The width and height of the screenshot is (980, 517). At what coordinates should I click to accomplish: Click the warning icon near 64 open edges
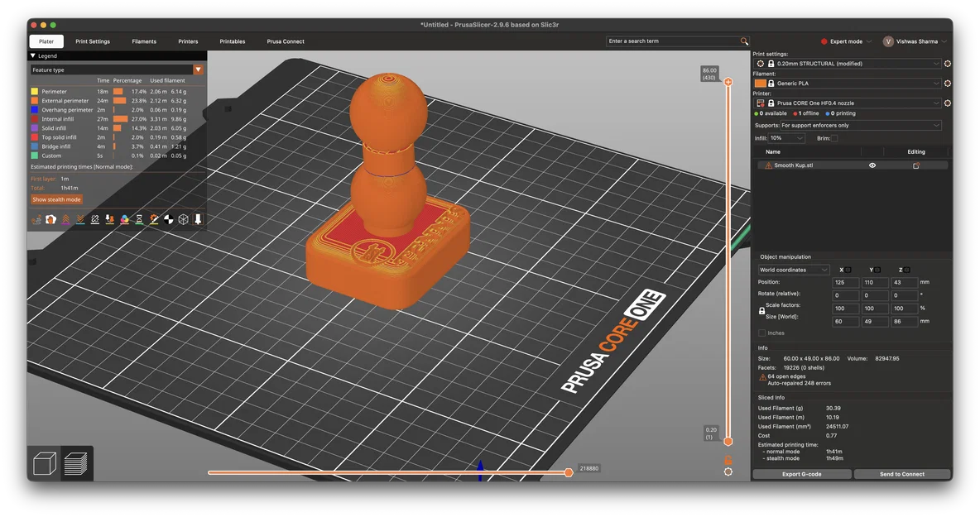[761, 378]
